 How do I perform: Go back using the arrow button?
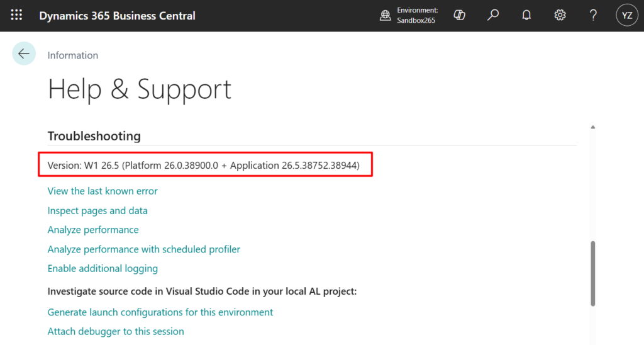click(x=24, y=54)
